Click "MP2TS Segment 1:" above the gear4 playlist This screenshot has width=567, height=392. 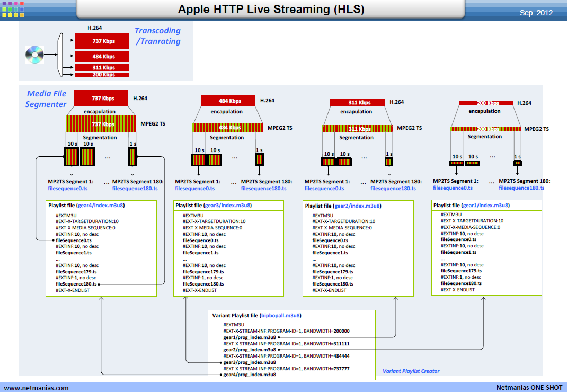pyautogui.click(x=70, y=182)
